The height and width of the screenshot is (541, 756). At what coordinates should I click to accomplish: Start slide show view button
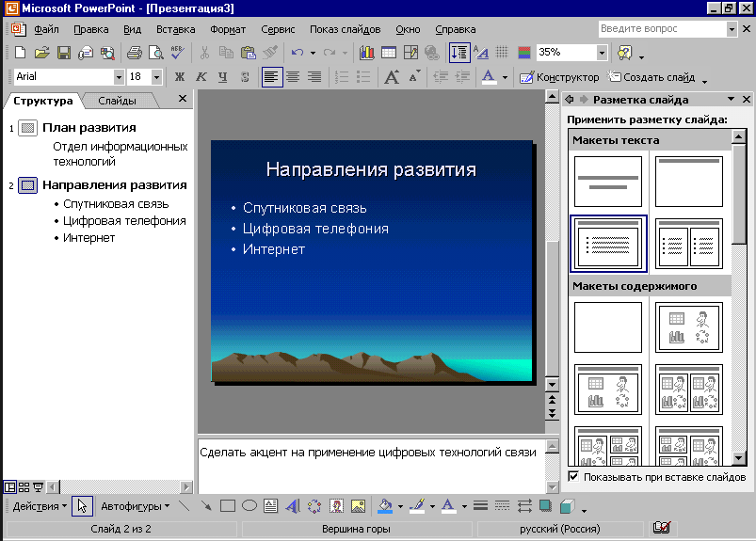pyautogui.click(x=38, y=487)
